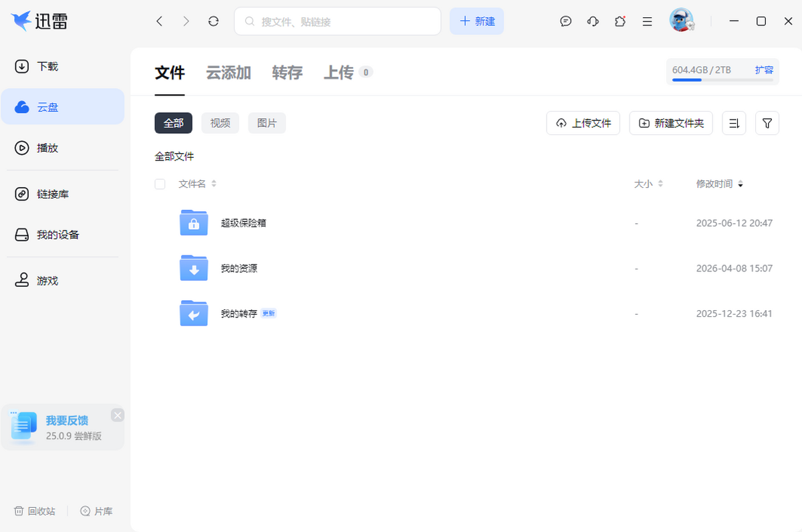Sort by 修改时间 column
The height and width of the screenshot is (532, 802).
[720, 184]
